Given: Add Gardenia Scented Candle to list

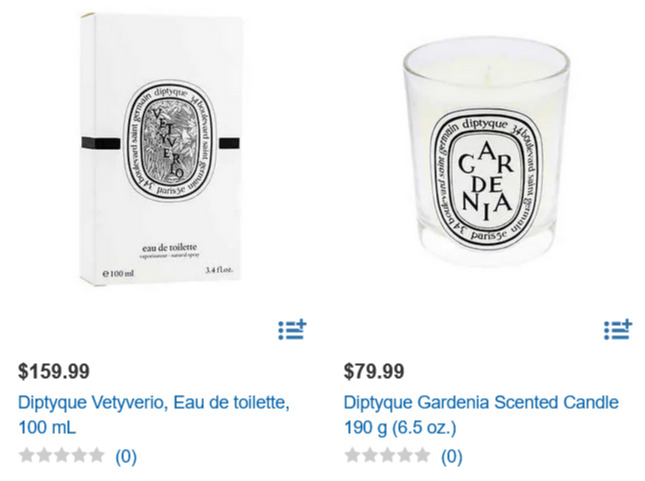Looking at the screenshot, I should [x=618, y=330].
